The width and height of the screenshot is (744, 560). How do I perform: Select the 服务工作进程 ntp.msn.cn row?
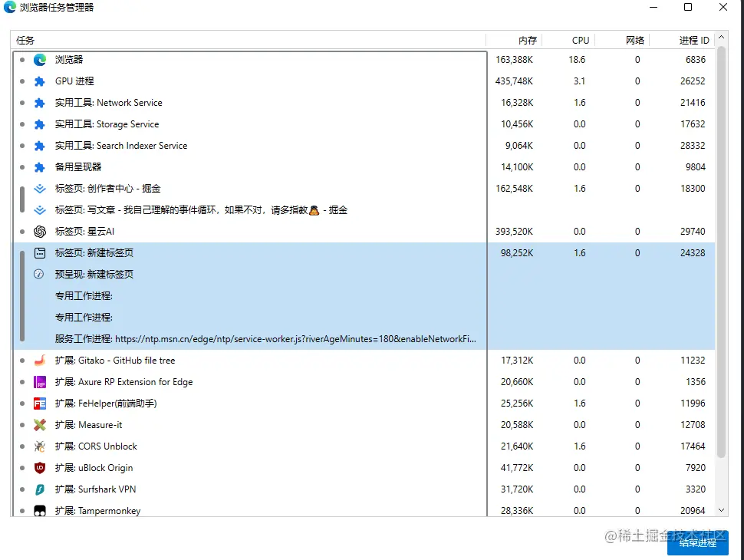coord(364,339)
